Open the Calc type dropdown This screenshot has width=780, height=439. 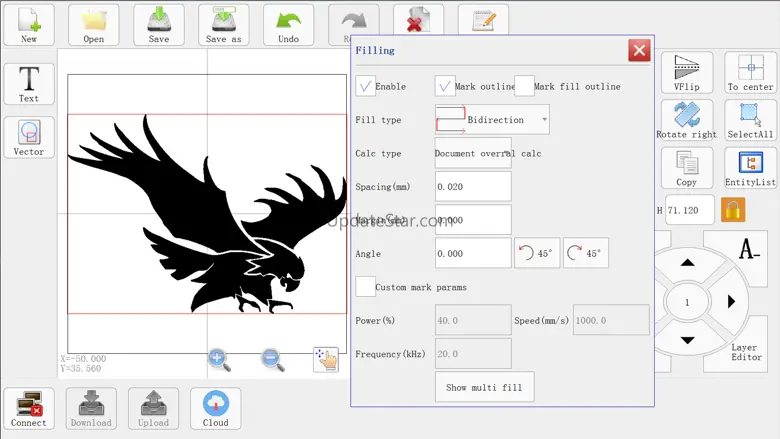(473, 153)
